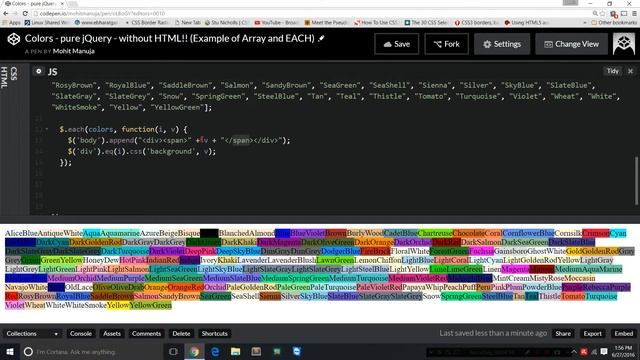Screen dimensions: 640x360
Task: Open the Assets panel
Action: point(112,333)
